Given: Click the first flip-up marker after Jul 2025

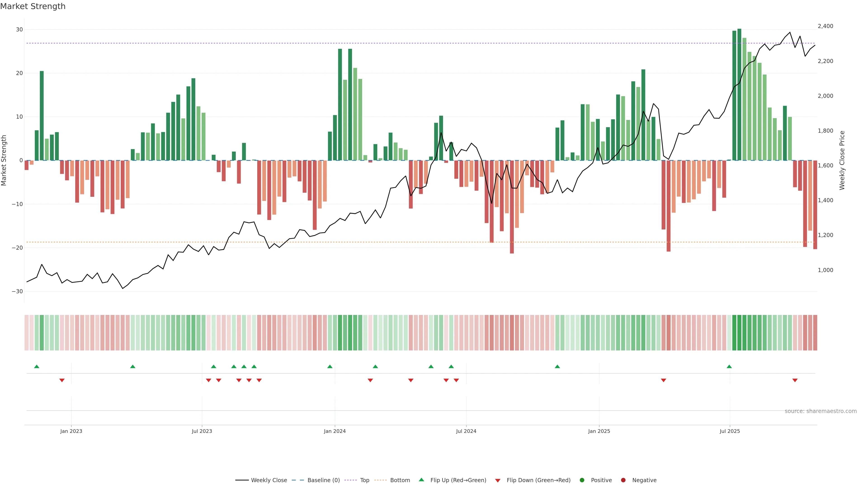Looking at the screenshot, I should [729, 366].
